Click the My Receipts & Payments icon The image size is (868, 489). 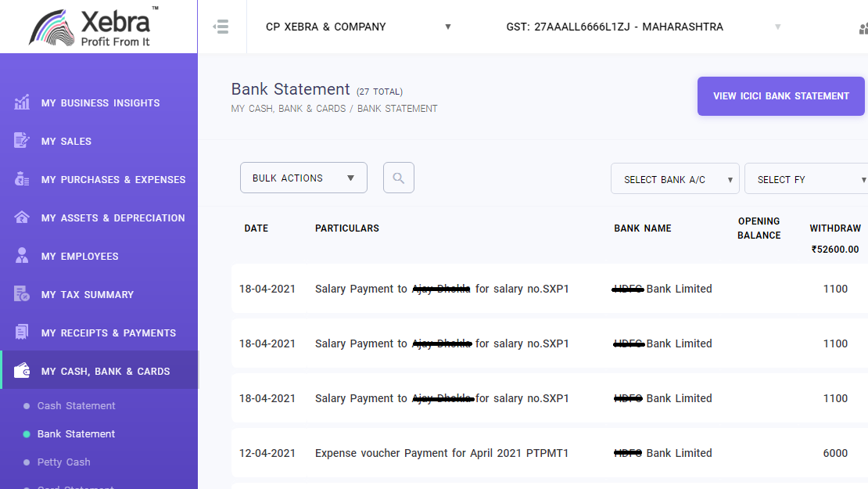tap(21, 333)
